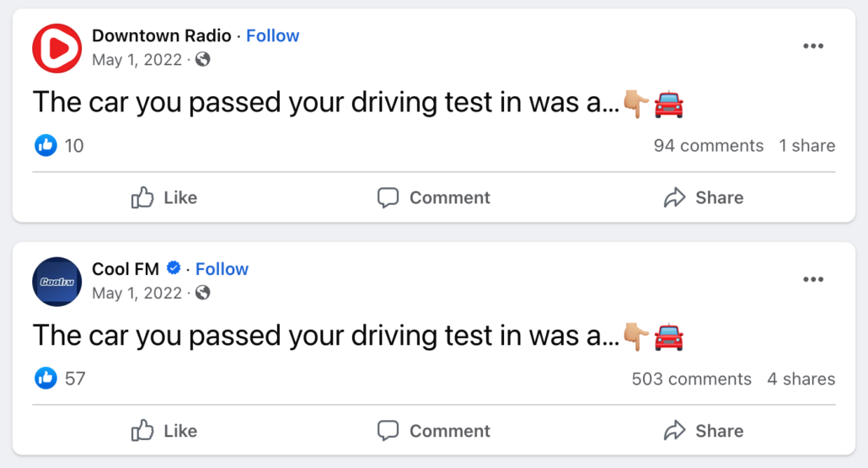Open options menu on Downtown Radio post
Viewport: 868px width, 468px height.
tap(813, 46)
